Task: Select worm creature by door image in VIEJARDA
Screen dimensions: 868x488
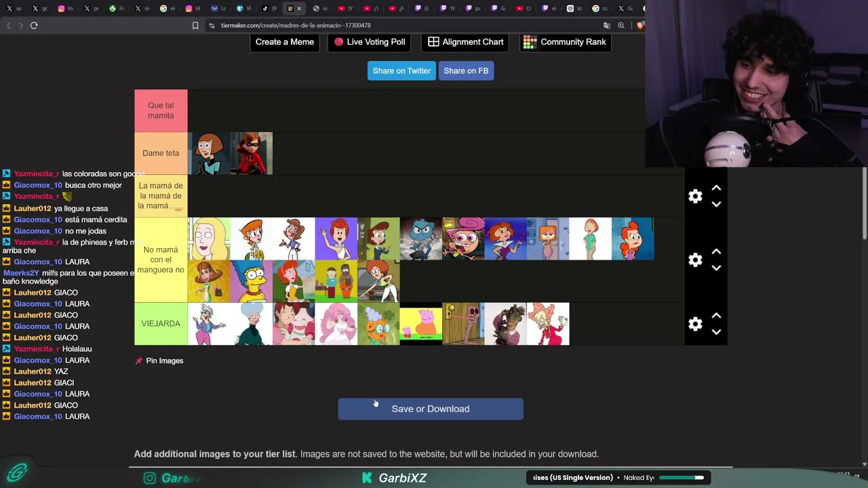Action: [463, 324]
